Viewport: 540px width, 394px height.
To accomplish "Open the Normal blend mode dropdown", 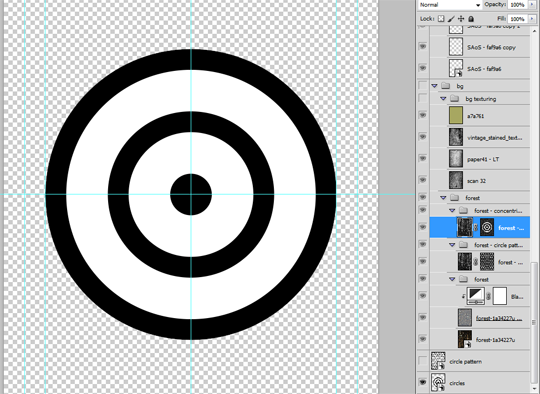I will [x=450, y=5].
